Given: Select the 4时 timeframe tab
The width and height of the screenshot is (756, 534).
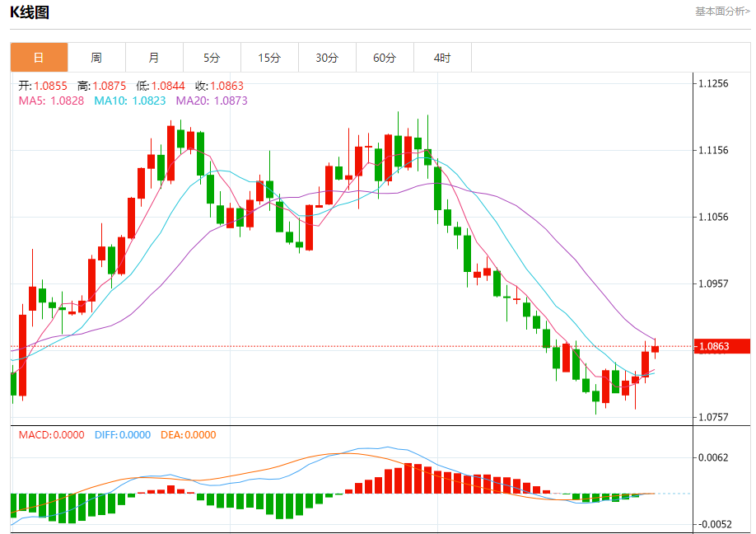Looking at the screenshot, I should 442,58.
